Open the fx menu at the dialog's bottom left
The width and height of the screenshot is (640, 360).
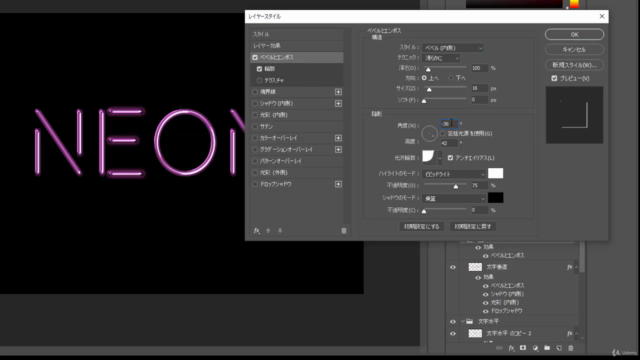point(257,231)
